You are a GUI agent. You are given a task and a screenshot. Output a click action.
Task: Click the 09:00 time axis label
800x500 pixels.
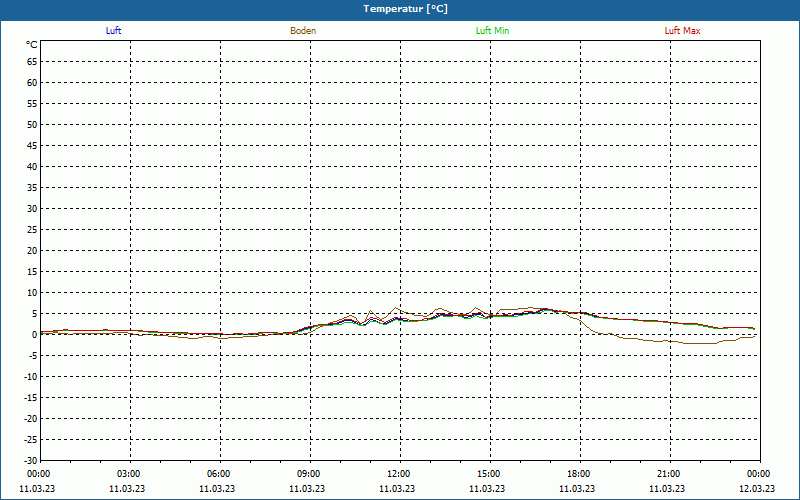pos(308,474)
